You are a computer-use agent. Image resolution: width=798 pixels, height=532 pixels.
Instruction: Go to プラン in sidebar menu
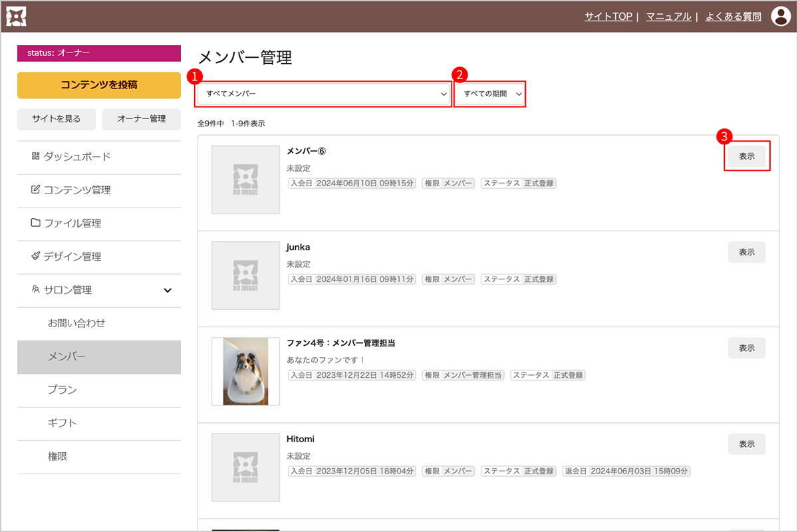coord(62,390)
